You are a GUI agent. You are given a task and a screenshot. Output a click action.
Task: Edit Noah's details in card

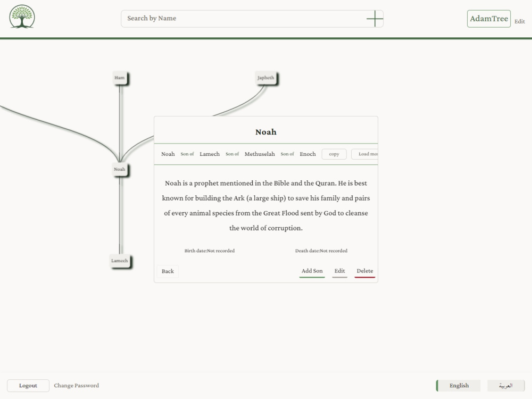339,271
